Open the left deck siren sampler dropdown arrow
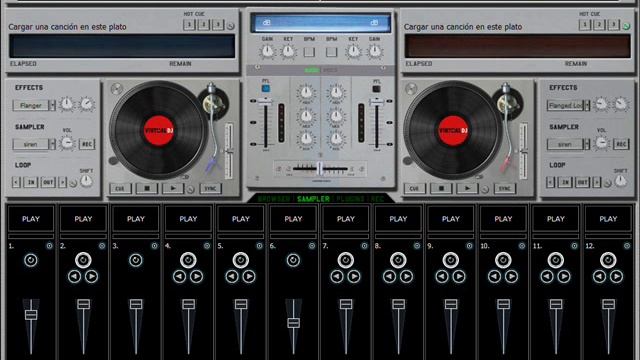This screenshot has height=360, width=640. (52, 144)
